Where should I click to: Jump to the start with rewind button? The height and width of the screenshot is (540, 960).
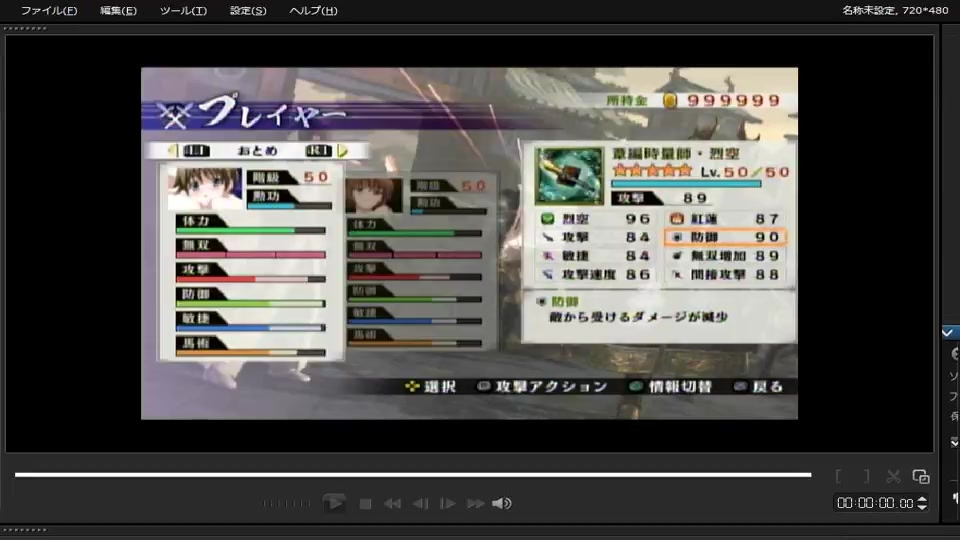[x=392, y=504]
